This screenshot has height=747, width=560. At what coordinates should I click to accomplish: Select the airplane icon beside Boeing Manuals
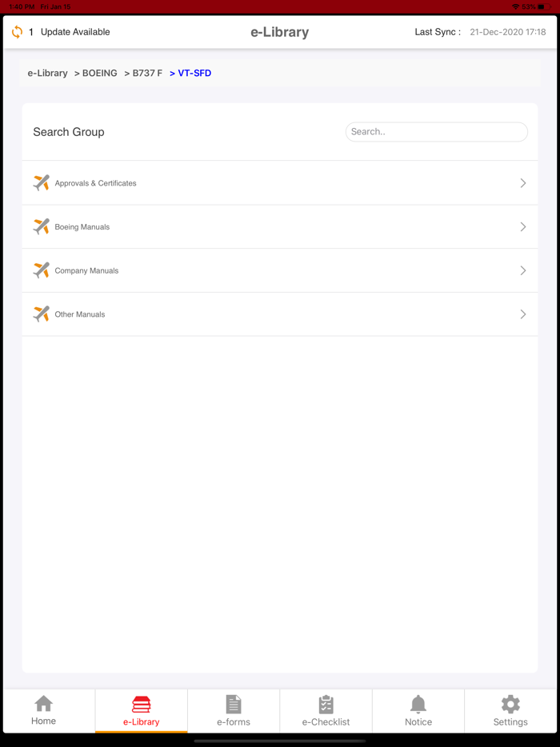(x=41, y=226)
